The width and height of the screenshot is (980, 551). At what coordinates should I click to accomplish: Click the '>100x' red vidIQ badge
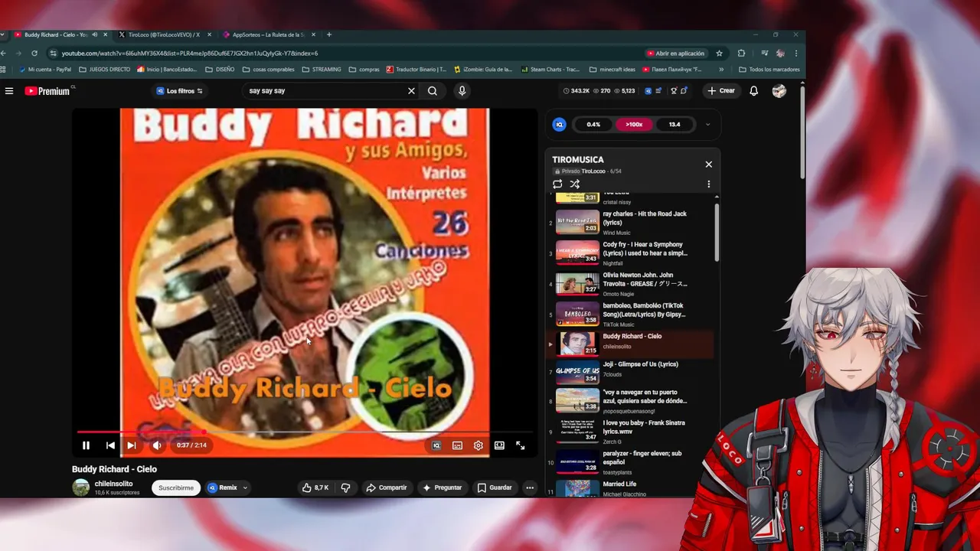[634, 124]
